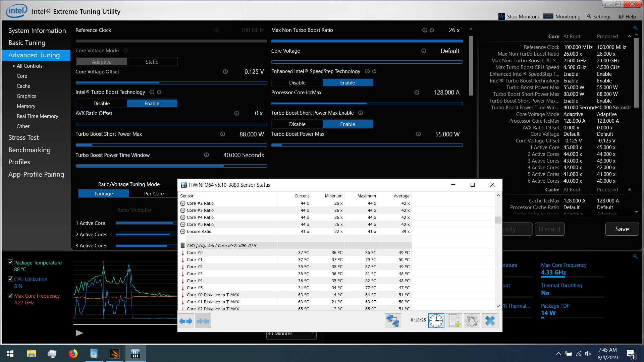Screen dimensions: 644x362
Task: Collapse the Cache section chevron
Action: (630, 190)
